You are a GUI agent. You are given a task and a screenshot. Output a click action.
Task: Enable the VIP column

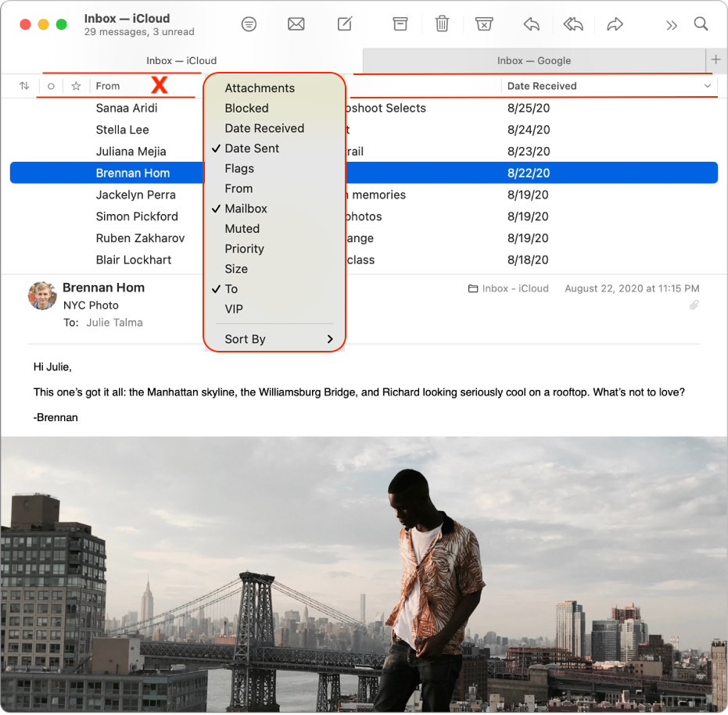(x=274, y=309)
